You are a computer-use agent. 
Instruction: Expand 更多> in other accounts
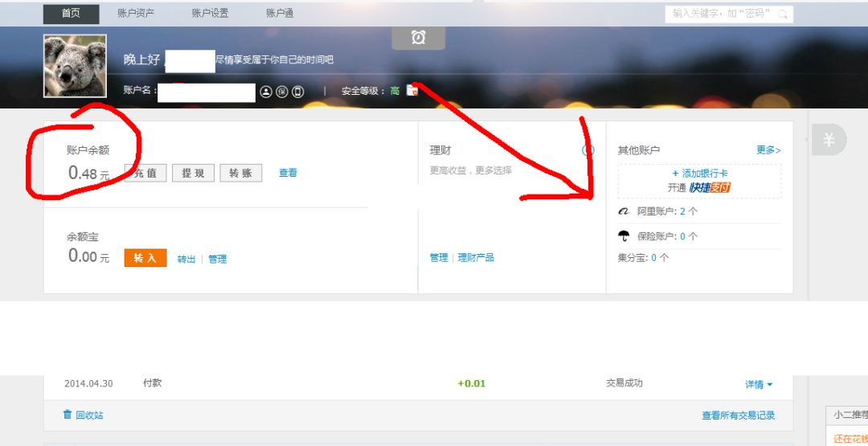(x=768, y=150)
